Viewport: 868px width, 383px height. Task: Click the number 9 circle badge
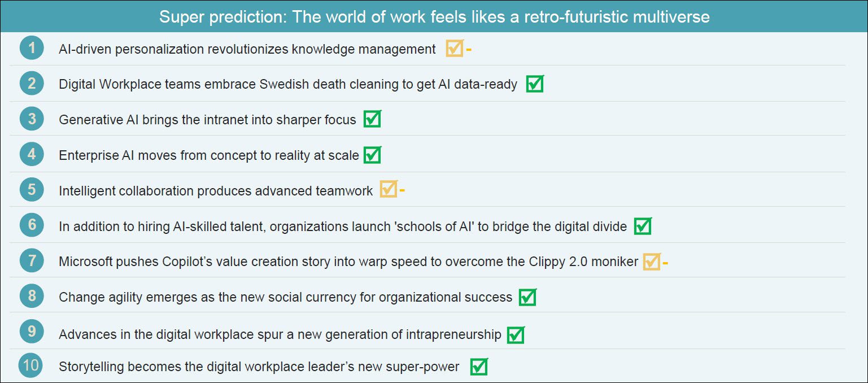32,332
